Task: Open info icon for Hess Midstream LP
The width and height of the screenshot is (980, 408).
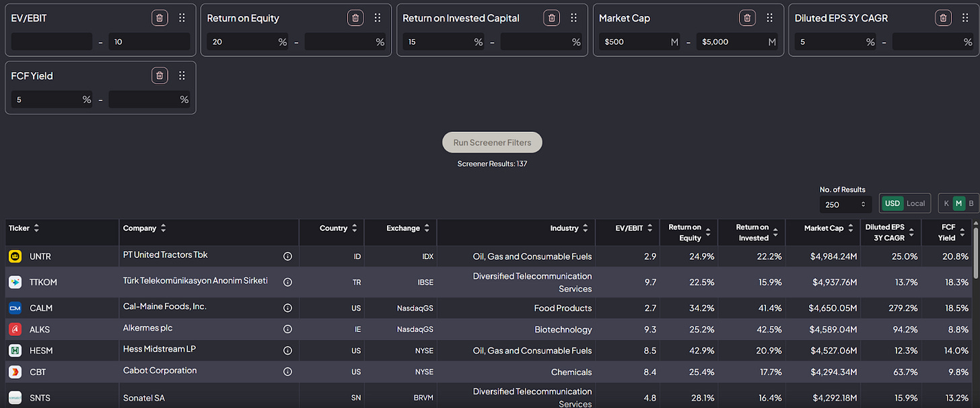Action: pyautogui.click(x=287, y=350)
